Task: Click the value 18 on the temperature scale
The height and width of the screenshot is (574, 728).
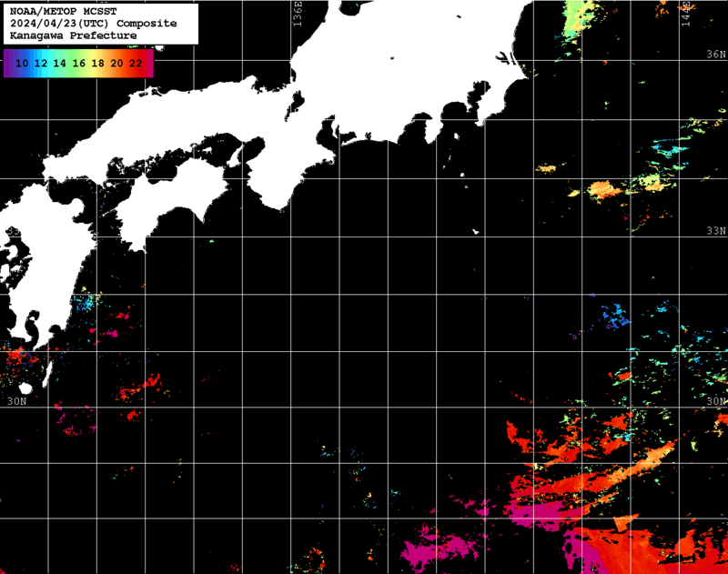Action: 97,63
